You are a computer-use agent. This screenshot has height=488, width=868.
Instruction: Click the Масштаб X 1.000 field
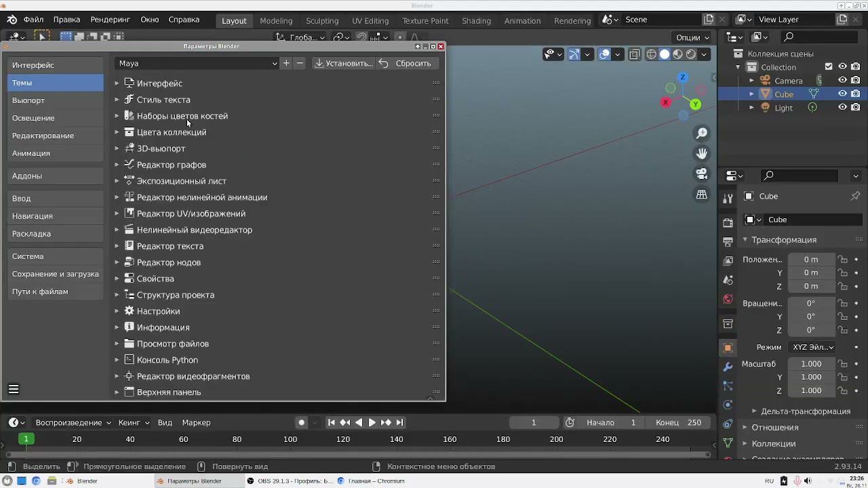(x=811, y=364)
